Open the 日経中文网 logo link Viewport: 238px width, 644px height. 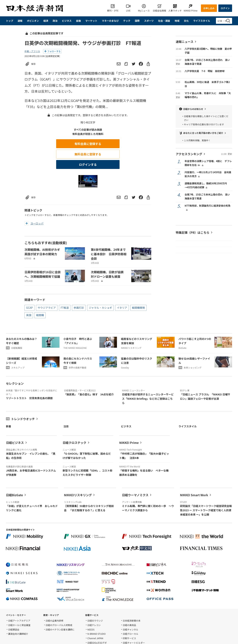point(137,548)
